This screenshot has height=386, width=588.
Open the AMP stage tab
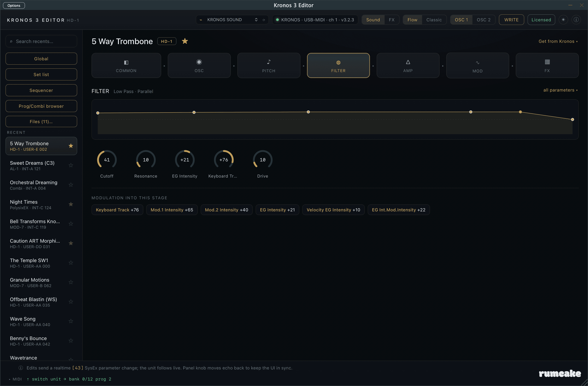pyautogui.click(x=408, y=65)
